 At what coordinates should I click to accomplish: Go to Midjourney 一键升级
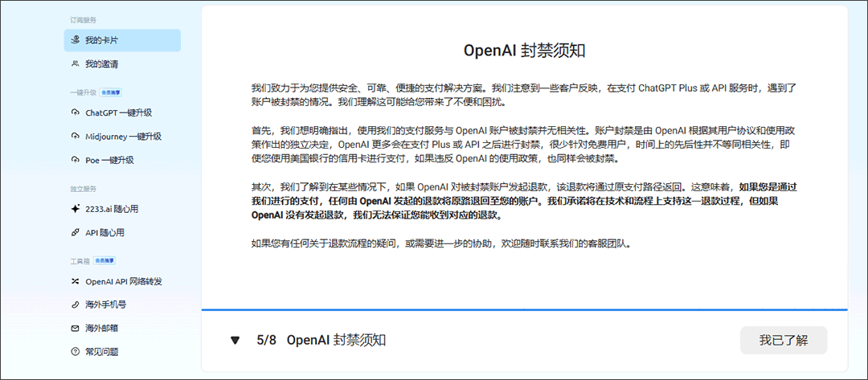(122, 136)
